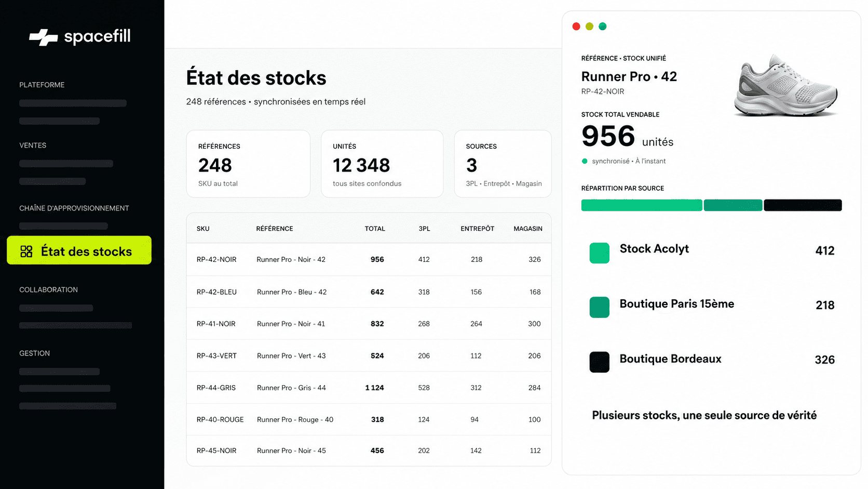Click total 318 in RP-40-ROUGE row
868x489 pixels.
(x=377, y=419)
